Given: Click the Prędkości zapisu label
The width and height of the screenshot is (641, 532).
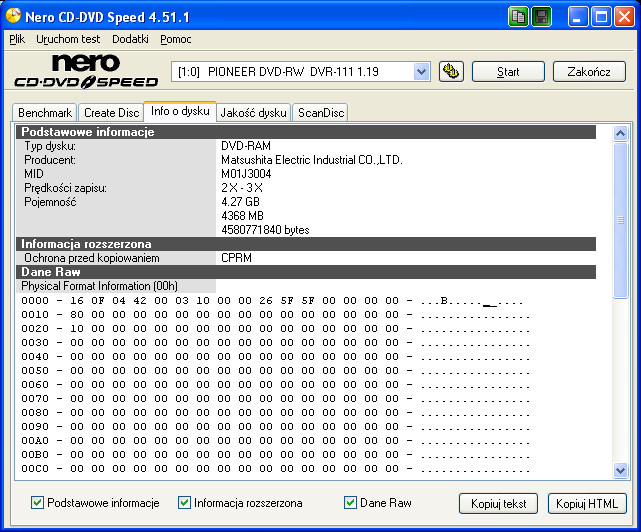Looking at the screenshot, I should 65,188.
